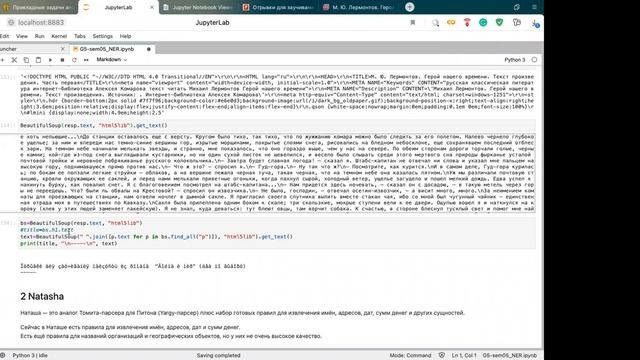Open the Markdown cell type dropdown
The height and width of the screenshot is (360, 640).
click(x=111, y=60)
